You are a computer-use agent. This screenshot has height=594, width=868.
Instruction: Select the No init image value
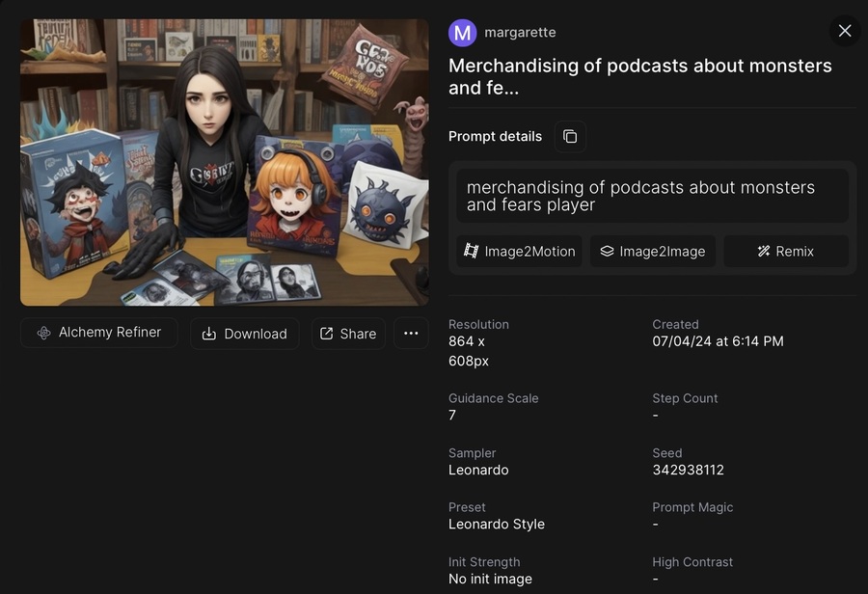click(x=491, y=579)
